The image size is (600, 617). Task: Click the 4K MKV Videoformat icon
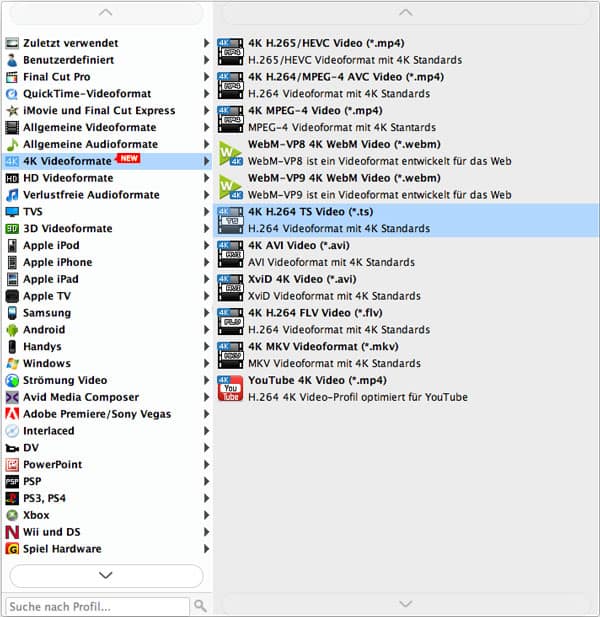[x=230, y=355]
